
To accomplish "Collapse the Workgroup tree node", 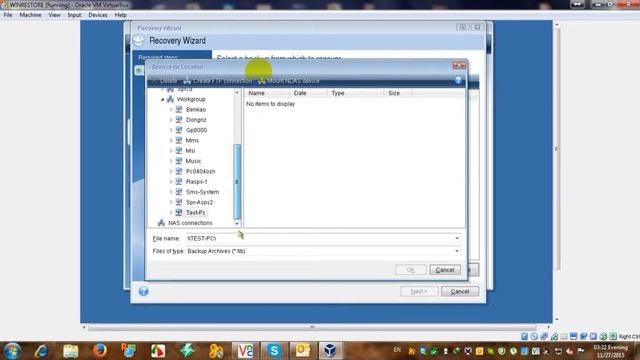I will point(162,100).
